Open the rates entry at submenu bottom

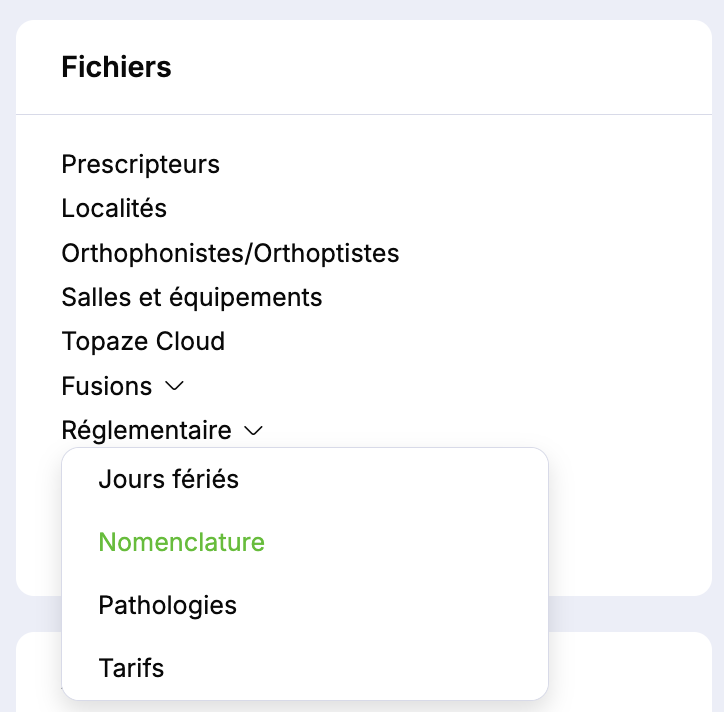[131, 667]
